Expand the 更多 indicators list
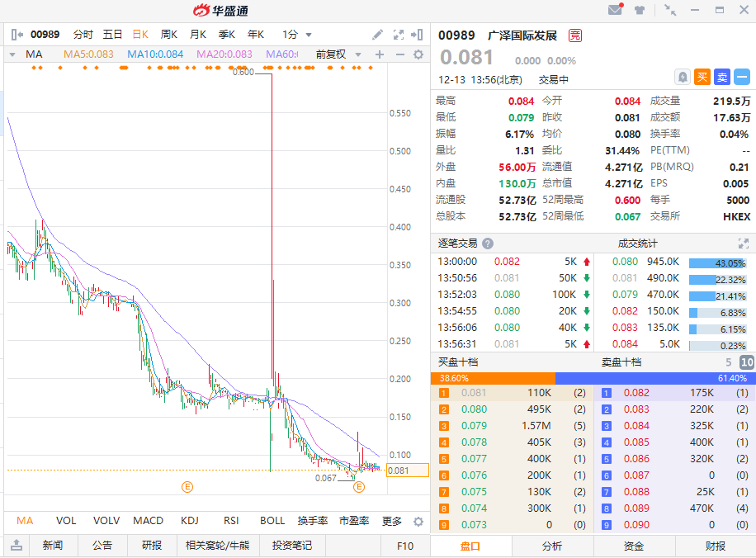 pyautogui.click(x=392, y=521)
